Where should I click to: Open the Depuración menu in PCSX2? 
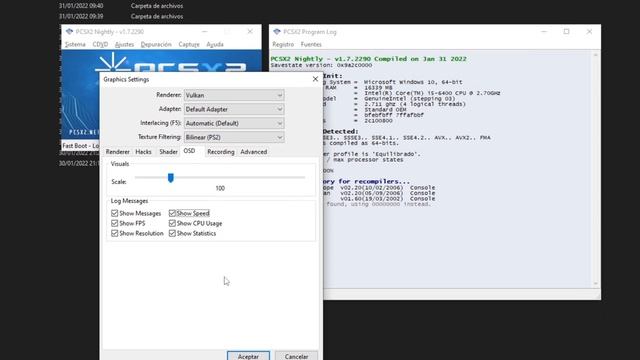156,44
